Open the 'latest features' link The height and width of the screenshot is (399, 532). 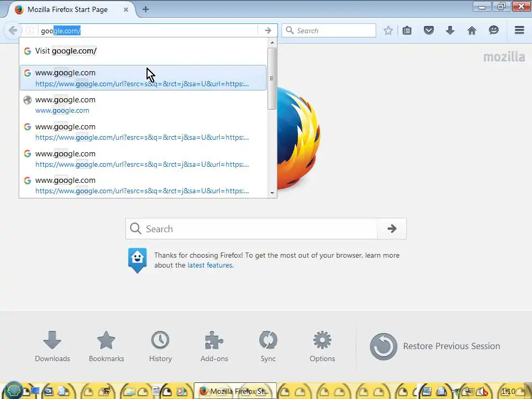(210, 265)
